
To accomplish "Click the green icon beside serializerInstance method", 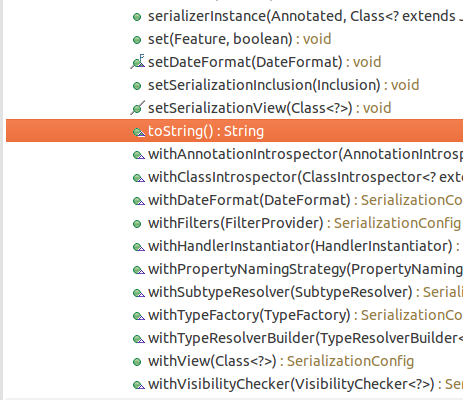I will (137, 17).
